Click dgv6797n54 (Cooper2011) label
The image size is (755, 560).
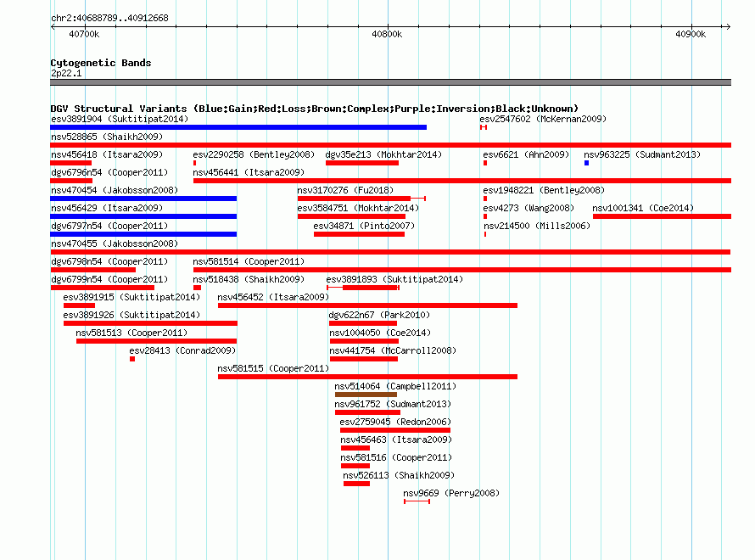click(109, 226)
